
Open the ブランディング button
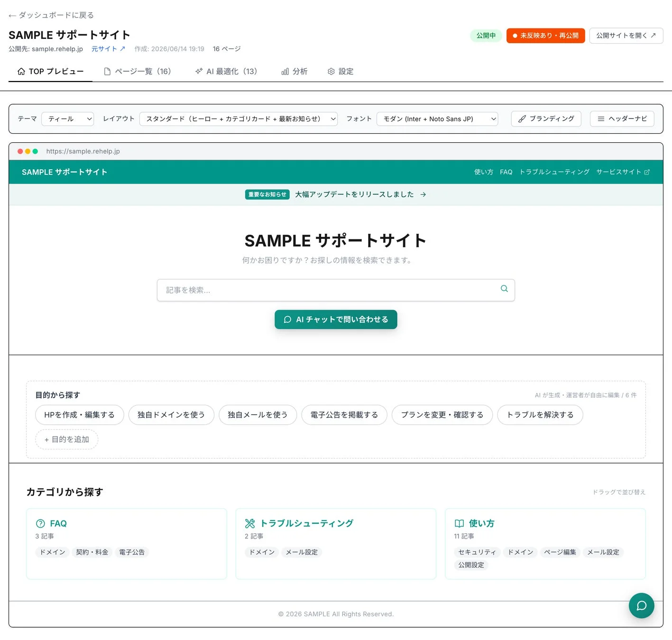pos(546,119)
